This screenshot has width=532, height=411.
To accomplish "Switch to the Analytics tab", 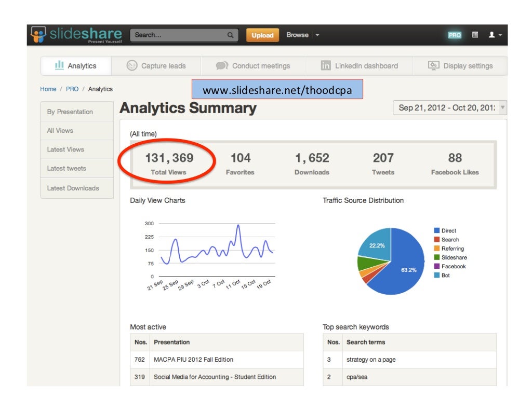I will [76, 66].
